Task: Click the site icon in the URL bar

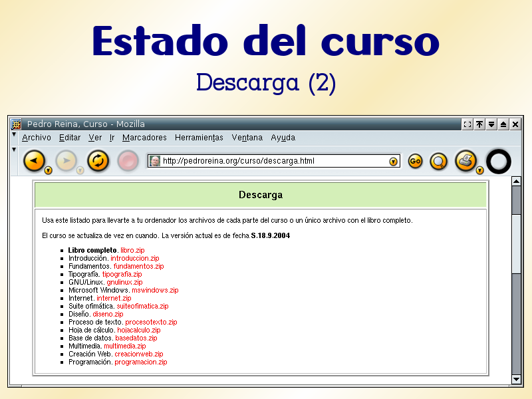Action: pyautogui.click(x=155, y=161)
